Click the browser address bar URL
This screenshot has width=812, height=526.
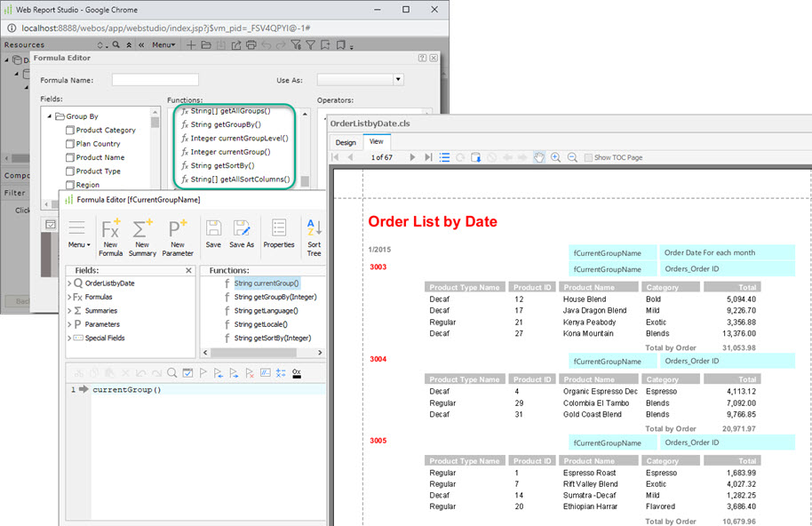pyautogui.click(x=166, y=28)
